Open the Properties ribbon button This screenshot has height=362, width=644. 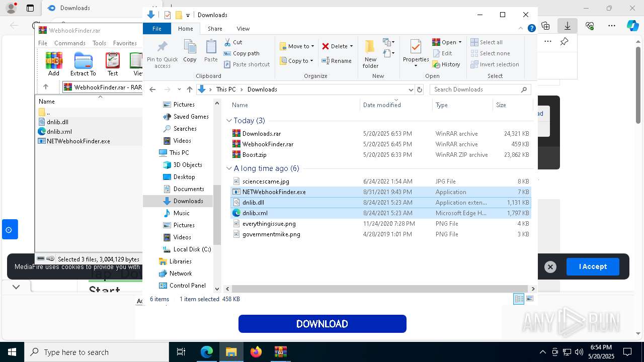(x=416, y=53)
